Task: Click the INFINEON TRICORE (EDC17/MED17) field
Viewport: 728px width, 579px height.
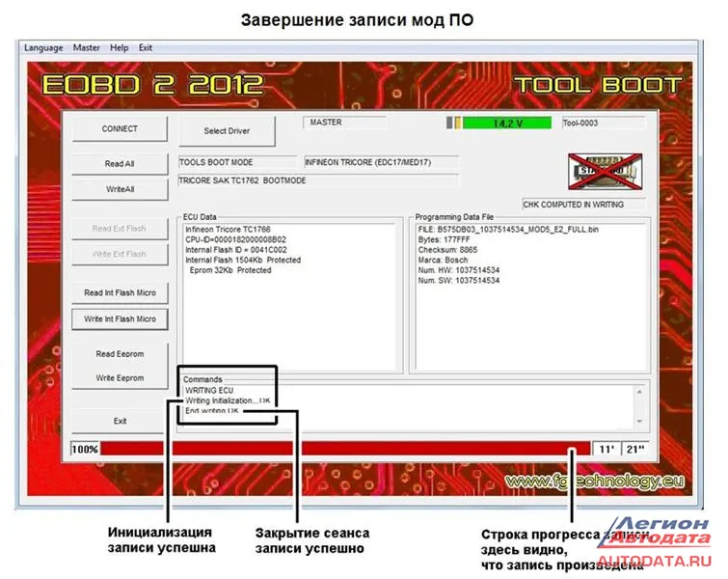Action: (x=381, y=162)
